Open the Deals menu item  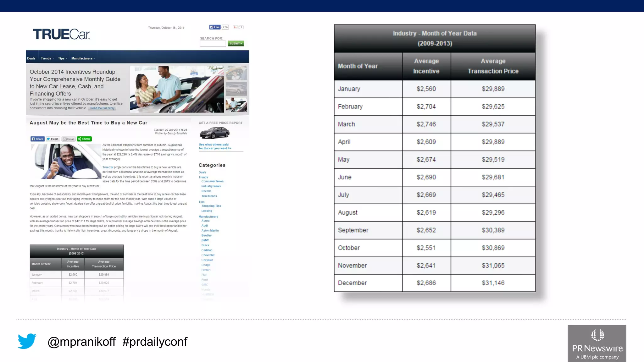[31, 58]
